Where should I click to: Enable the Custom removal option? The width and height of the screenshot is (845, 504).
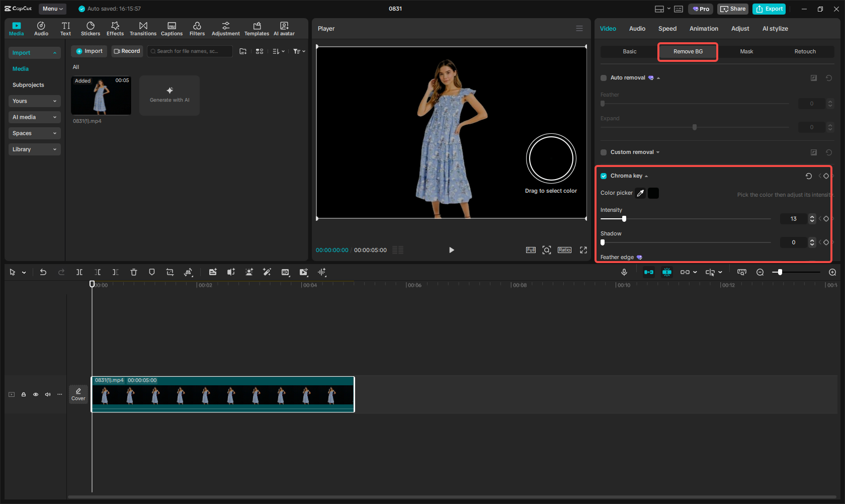pyautogui.click(x=603, y=152)
